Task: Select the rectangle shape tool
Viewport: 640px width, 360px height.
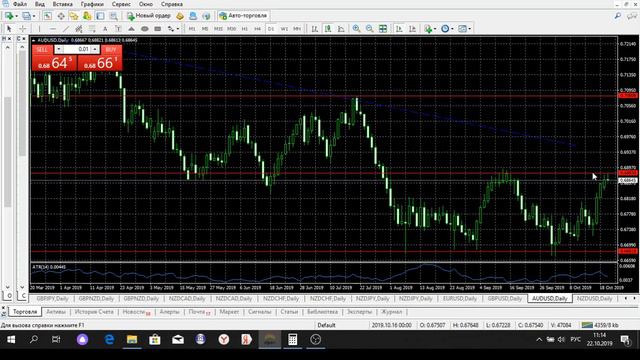Action: 158,29
